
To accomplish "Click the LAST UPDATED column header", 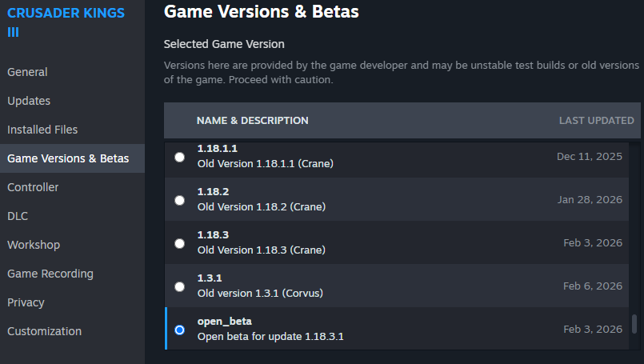I will (x=596, y=121).
